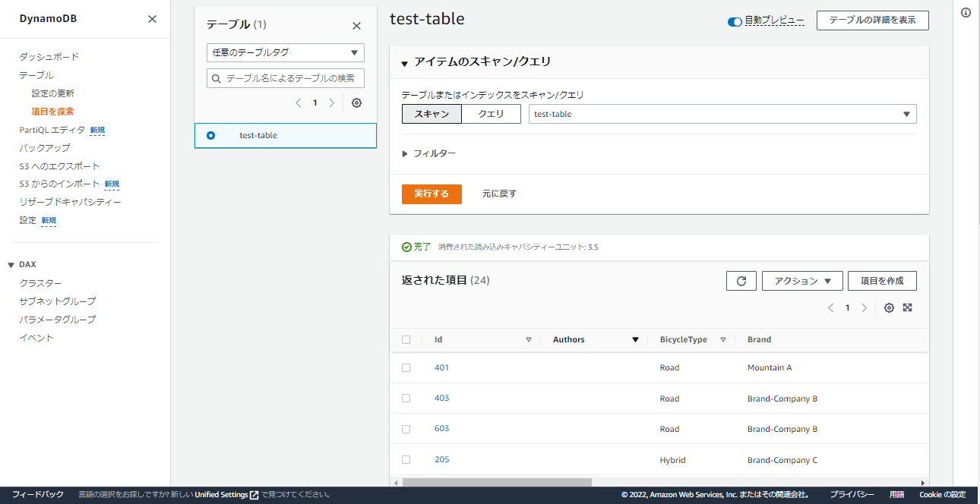The image size is (980, 504).
Task: Collapse the DAX sidebar section
Action: coord(11,265)
